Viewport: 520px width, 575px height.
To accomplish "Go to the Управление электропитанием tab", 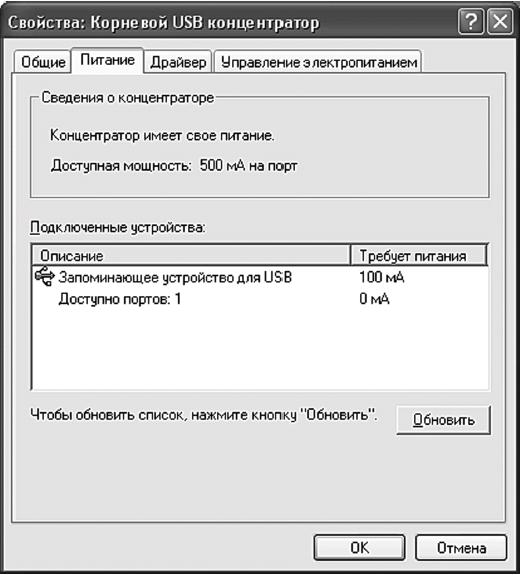I will tap(318, 62).
